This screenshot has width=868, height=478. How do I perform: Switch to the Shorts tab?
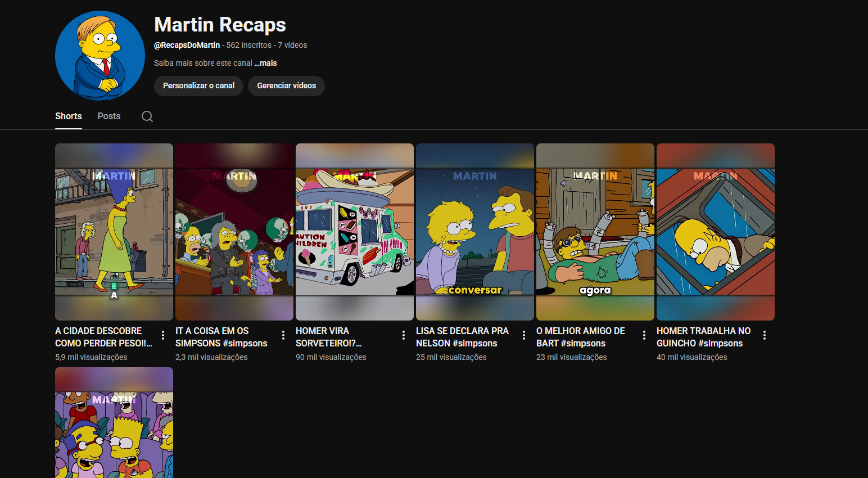click(69, 116)
